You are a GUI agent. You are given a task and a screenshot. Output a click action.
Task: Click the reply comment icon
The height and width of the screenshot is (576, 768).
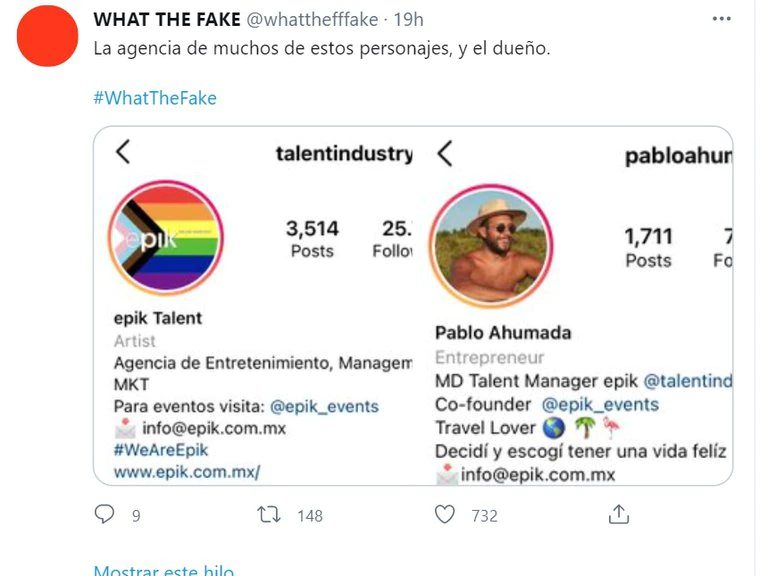[x=104, y=515]
